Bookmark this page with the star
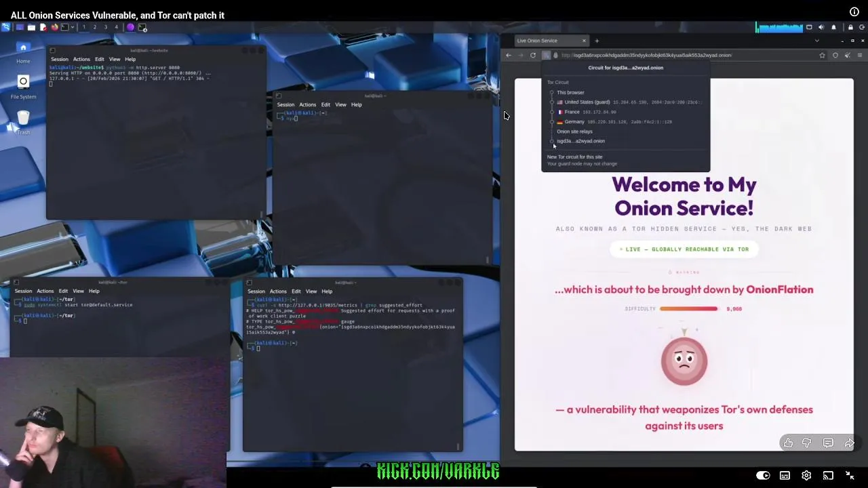 click(x=822, y=56)
